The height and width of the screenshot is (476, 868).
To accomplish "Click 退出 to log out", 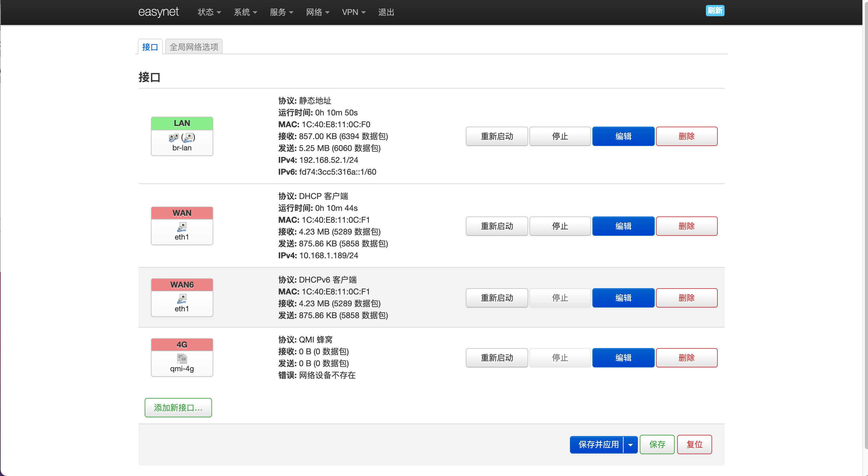I will pos(386,12).
